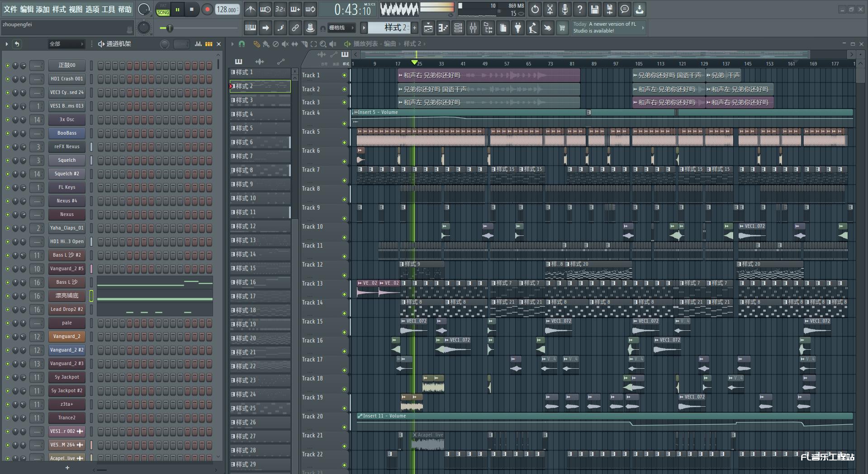Toggle overdub blend recording icon
This screenshot has height=474, width=868.
295,9
